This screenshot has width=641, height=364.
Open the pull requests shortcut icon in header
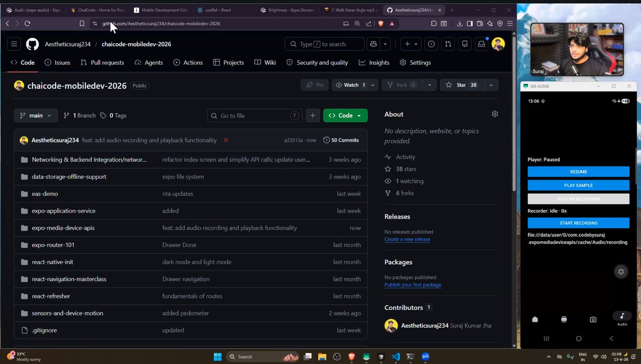[x=448, y=44]
